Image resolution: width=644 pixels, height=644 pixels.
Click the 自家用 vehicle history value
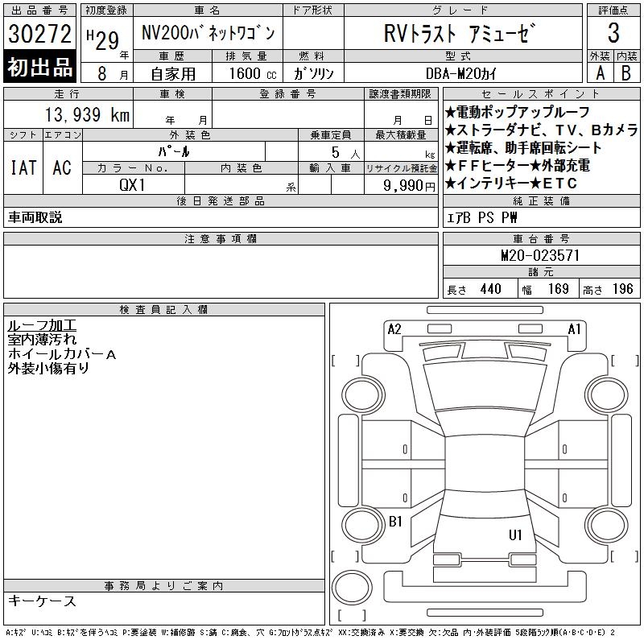coord(173,74)
